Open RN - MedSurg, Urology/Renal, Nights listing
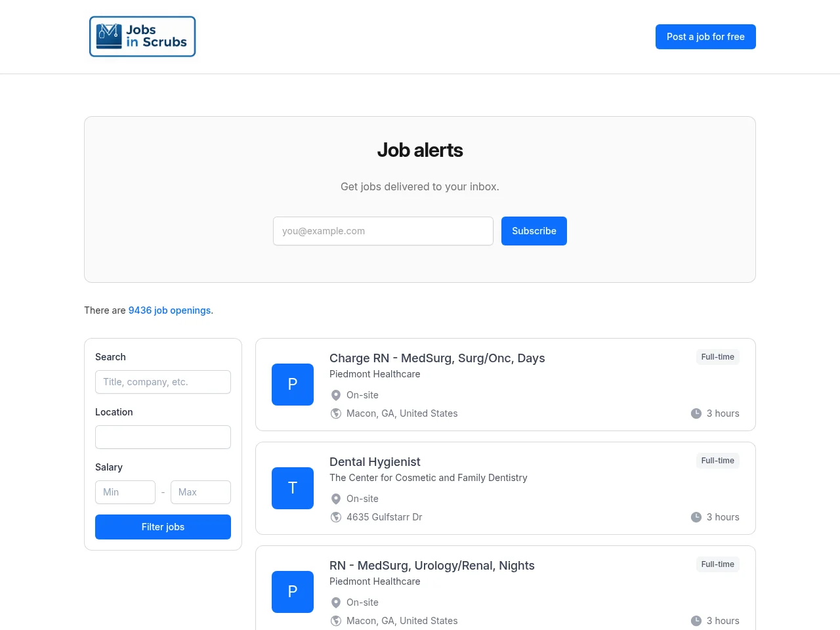The image size is (840, 630). tap(432, 566)
